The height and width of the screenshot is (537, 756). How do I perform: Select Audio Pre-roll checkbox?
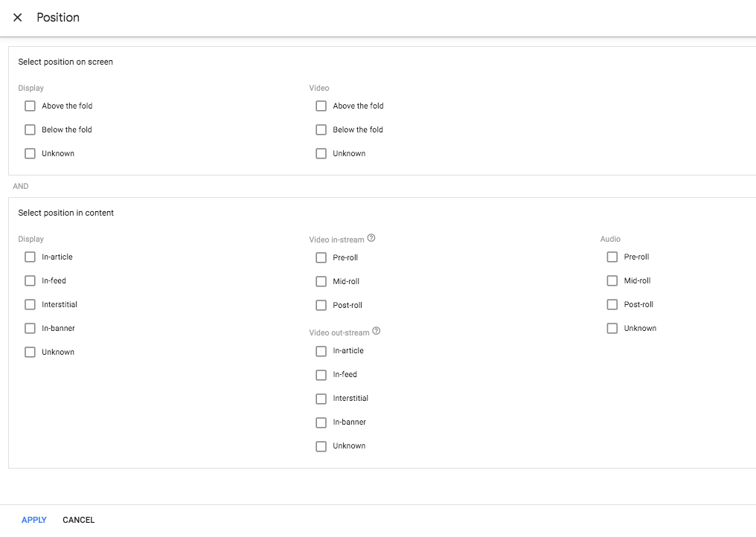pos(612,257)
